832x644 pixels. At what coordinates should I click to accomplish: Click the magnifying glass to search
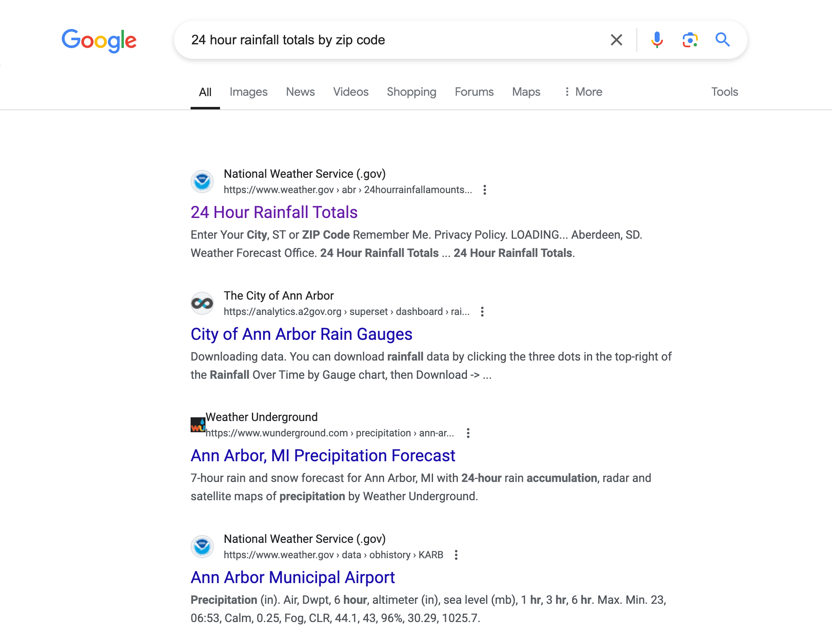coord(723,40)
